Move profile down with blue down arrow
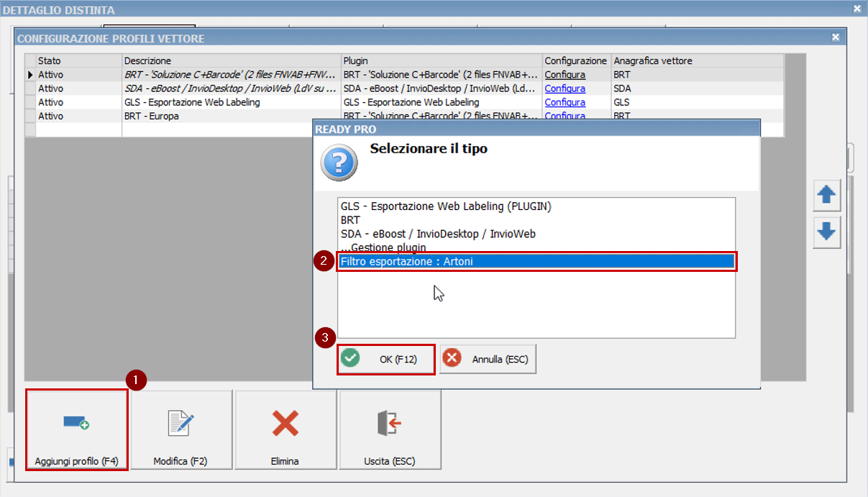This screenshot has height=497, width=868. 826,234
